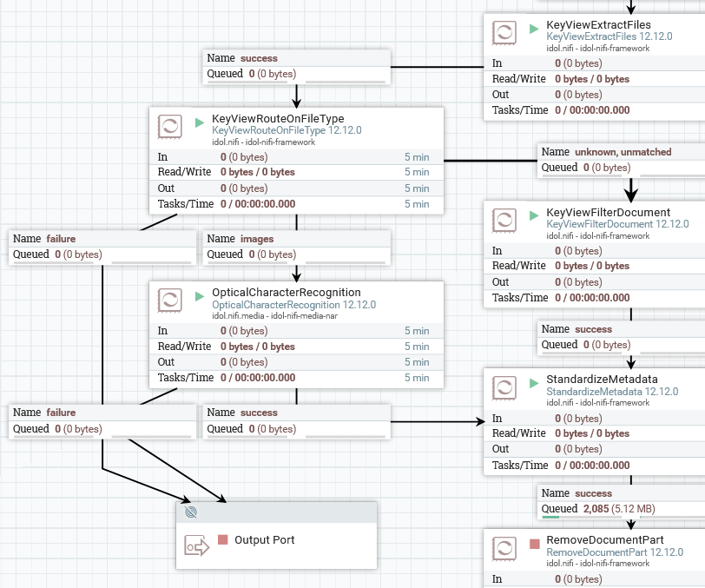Select the StandardizeMetadata processor icon
The width and height of the screenshot is (705, 588).
tap(504, 387)
